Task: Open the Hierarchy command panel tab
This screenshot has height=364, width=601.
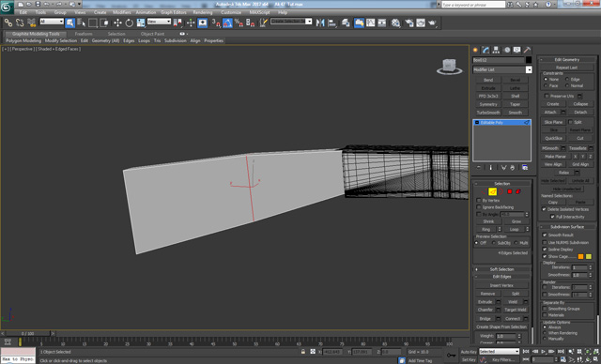Action: pos(496,50)
